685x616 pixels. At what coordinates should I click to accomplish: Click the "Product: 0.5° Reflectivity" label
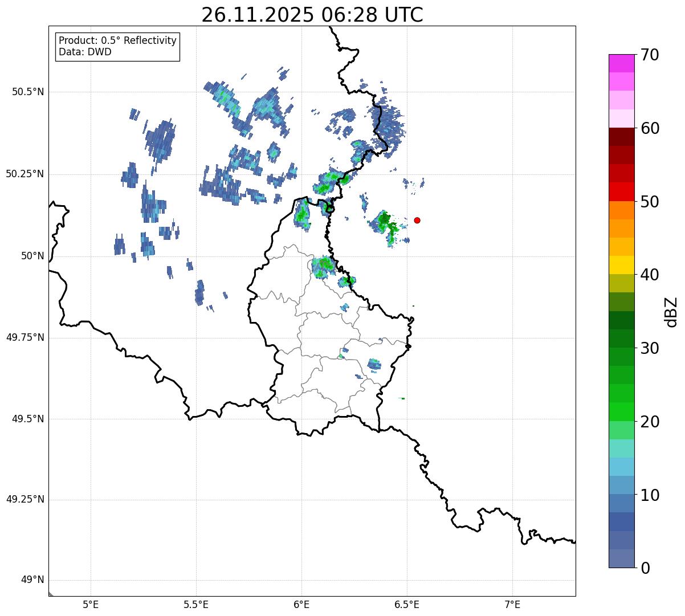coord(118,40)
